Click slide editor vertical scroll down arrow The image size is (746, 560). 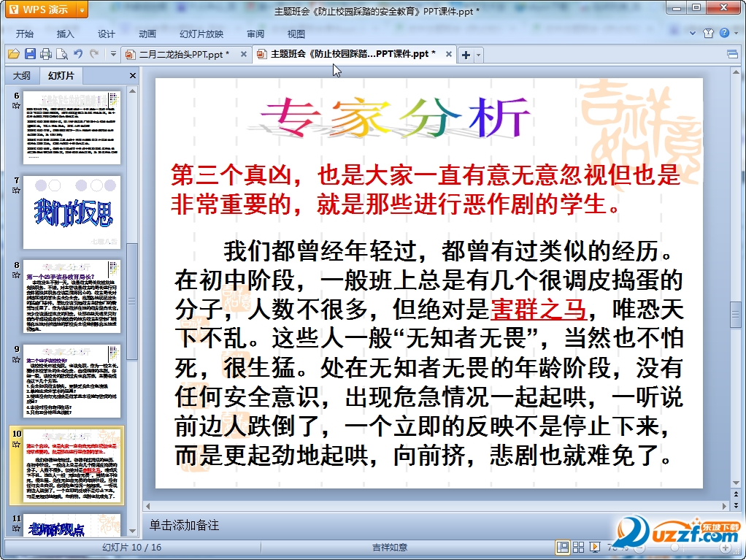point(736,483)
